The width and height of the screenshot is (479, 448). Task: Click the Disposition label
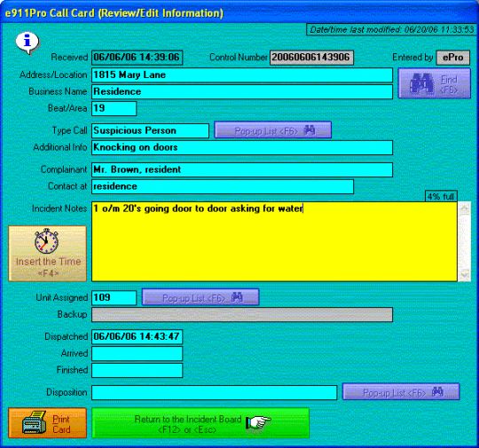coord(67,392)
